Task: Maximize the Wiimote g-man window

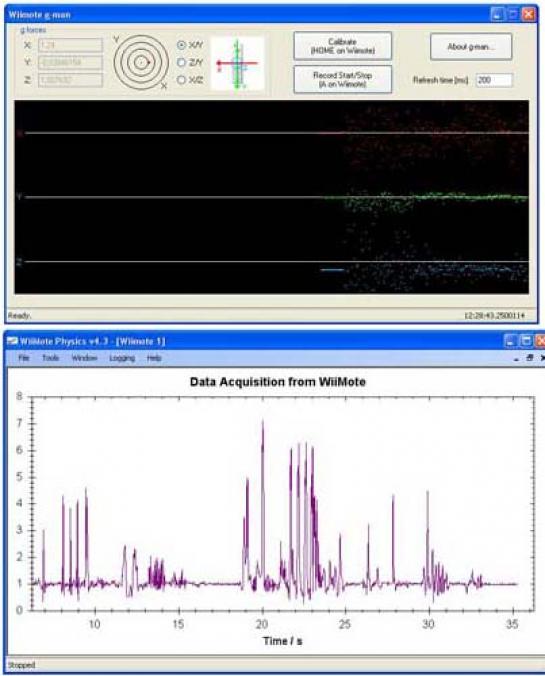Action: [x=513, y=15]
